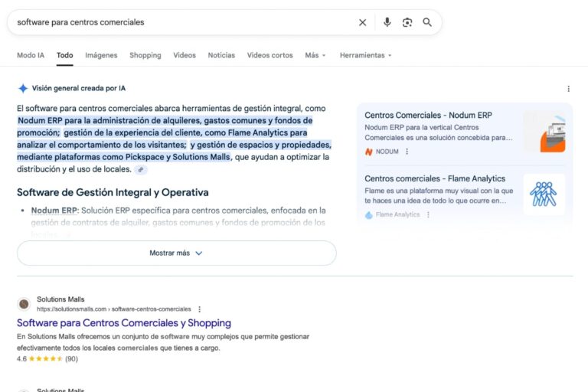Click description 'Nodum ERP para la vertical Centros'

pos(422,128)
